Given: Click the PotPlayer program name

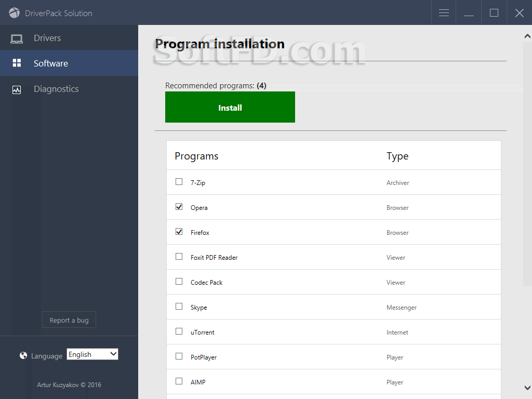Looking at the screenshot, I should 204,357.
